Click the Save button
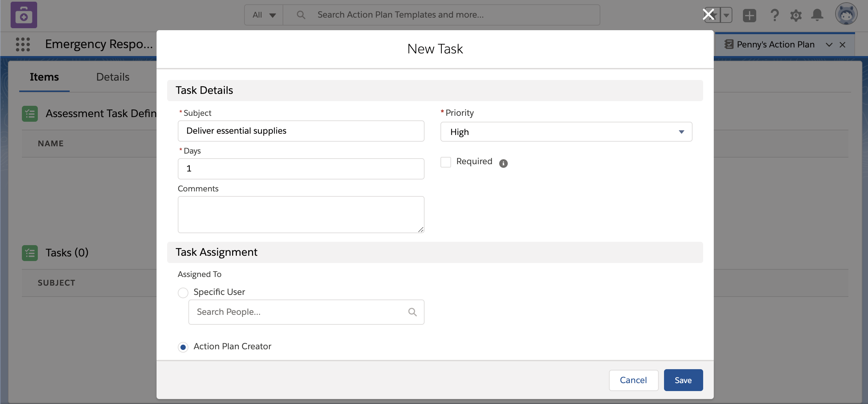Image resolution: width=868 pixels, height=404 pixels. pos(683,380)
